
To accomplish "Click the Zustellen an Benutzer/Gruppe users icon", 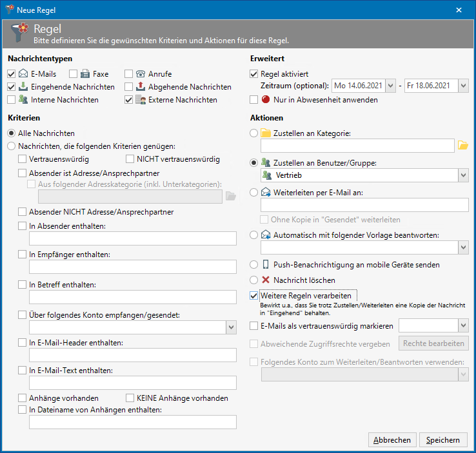I will 266,163.
